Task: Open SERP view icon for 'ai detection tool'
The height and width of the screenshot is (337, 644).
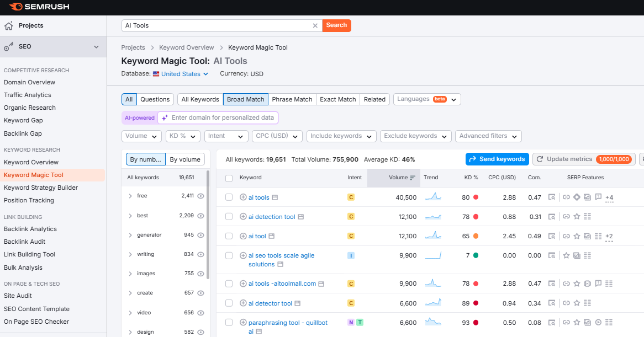Action: pos(552,216)
